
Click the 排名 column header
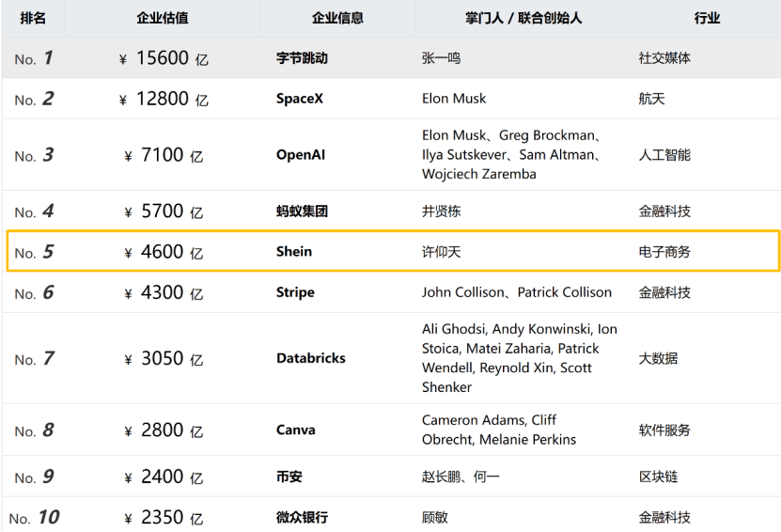coord(33,18)
